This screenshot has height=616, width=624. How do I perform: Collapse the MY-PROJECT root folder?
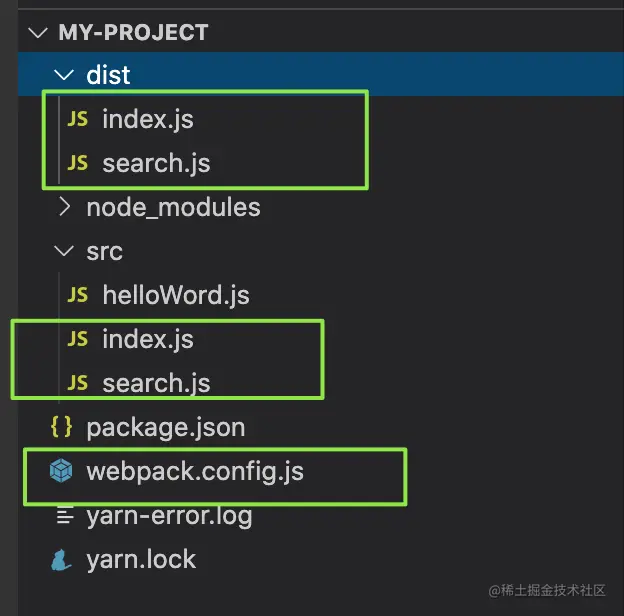tap(38, 32)
